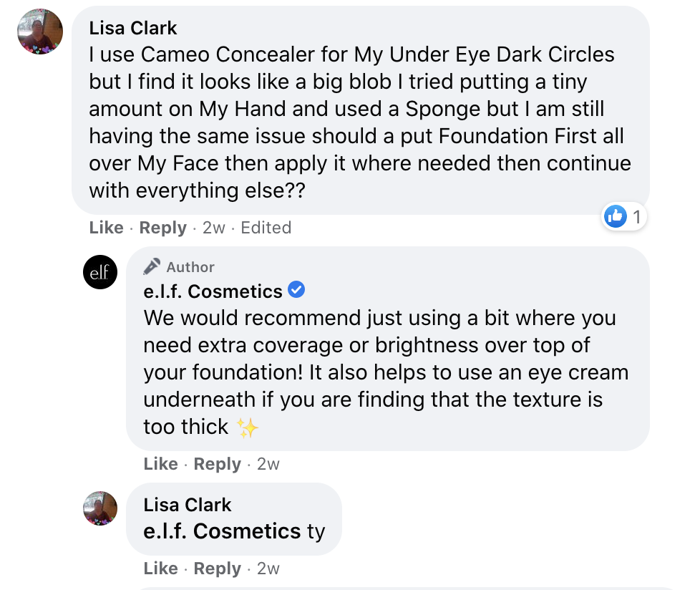Open the e.l.f. Cosmetics page name link
The height and width of the screenshot is (590, 700).
pyautogui.click(x=213, y=291)
